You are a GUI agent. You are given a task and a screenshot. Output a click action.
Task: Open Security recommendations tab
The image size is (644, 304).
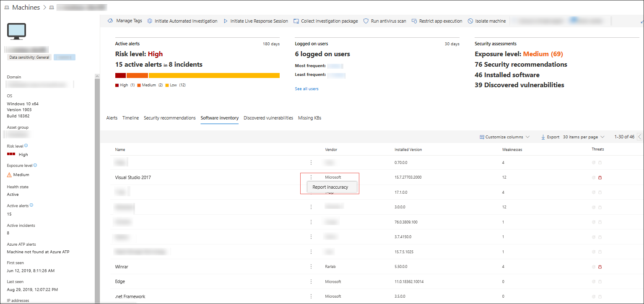(170, 118)
